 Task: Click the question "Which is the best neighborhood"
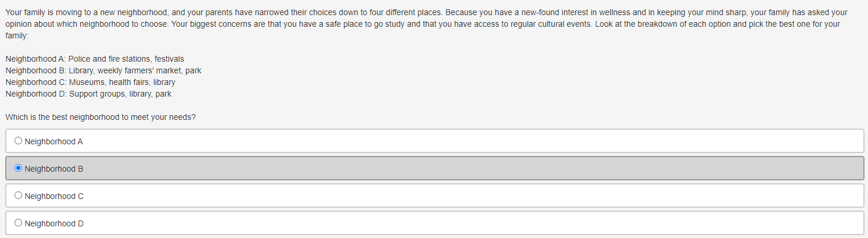[x=101, y=117]
